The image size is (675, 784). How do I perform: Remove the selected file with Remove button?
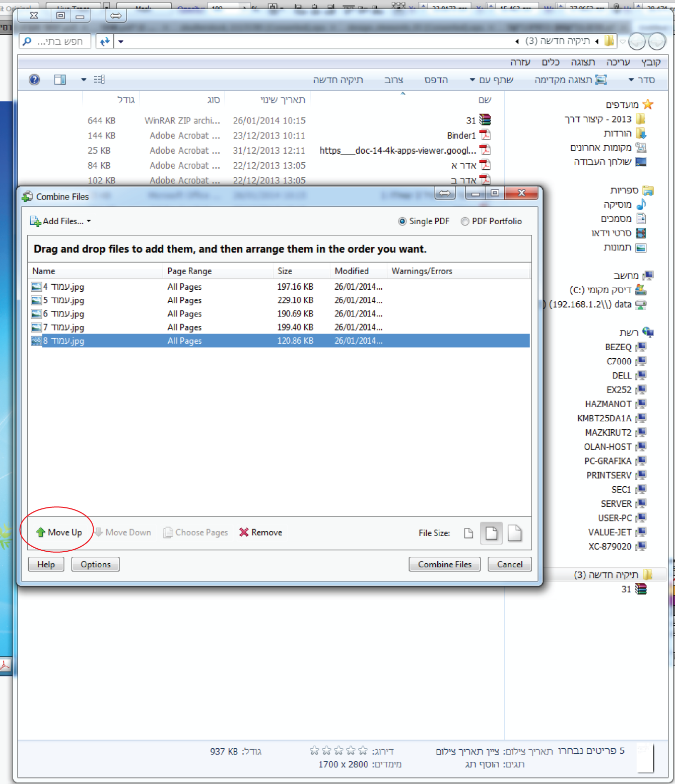pos(260,532)
